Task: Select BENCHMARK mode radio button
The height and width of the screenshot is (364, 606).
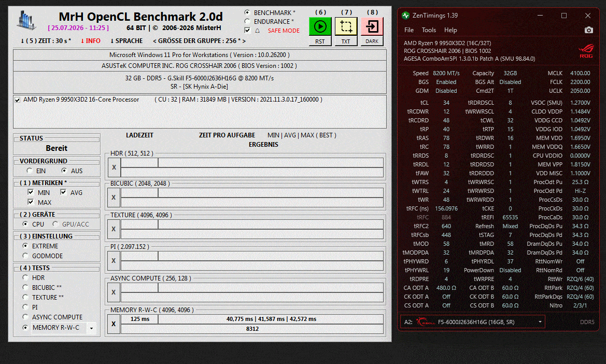Action: click(x=247, y=12)
